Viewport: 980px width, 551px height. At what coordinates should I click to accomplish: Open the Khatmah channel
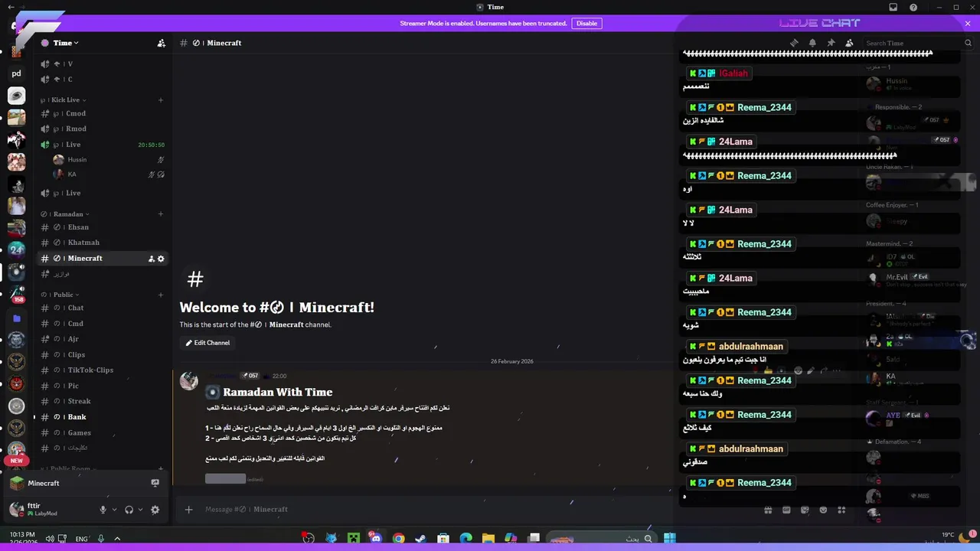pyautogui.click(x=102, y=243)
